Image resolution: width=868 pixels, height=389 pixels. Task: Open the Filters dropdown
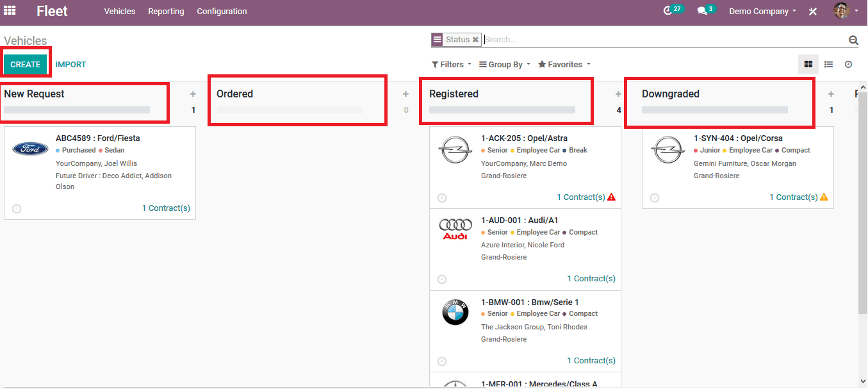[451, 65]
